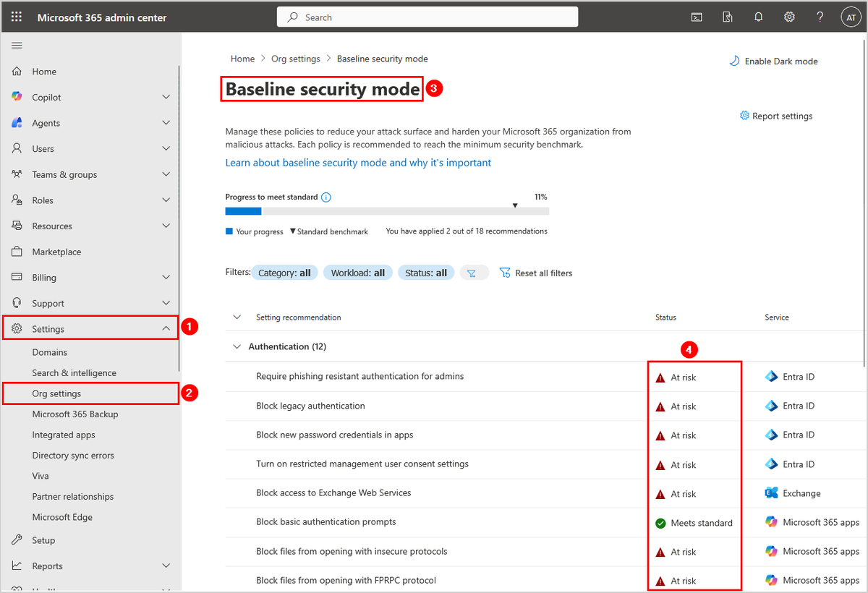Click the Teams & groups icon in sidebar

pyautogui.click(x=17, y=174)
